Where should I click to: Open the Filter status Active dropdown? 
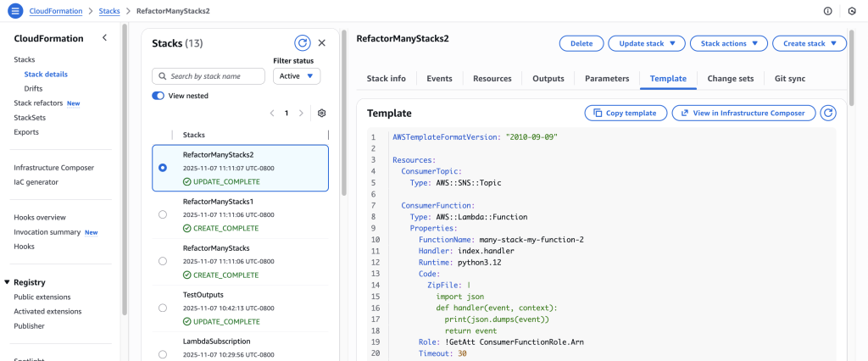pos(297,76)
